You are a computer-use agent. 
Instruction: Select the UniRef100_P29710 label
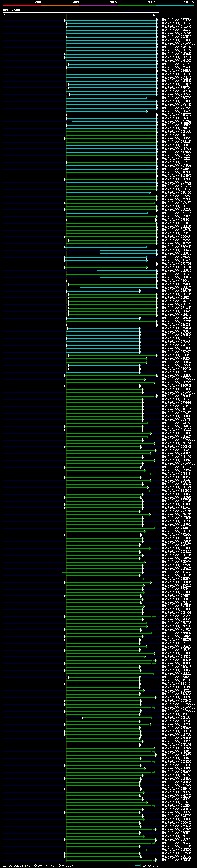pos(176,643)
